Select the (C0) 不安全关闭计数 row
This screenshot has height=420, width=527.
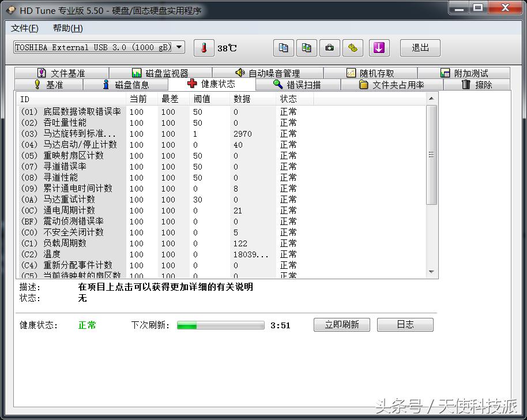click(x=221, y=232)
